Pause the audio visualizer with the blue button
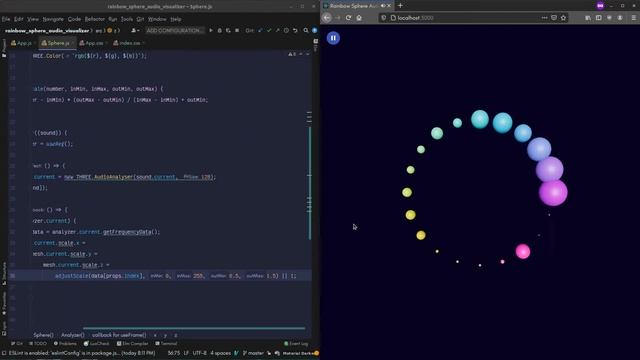This screenshot has height=360, width=640. [333, 38]
